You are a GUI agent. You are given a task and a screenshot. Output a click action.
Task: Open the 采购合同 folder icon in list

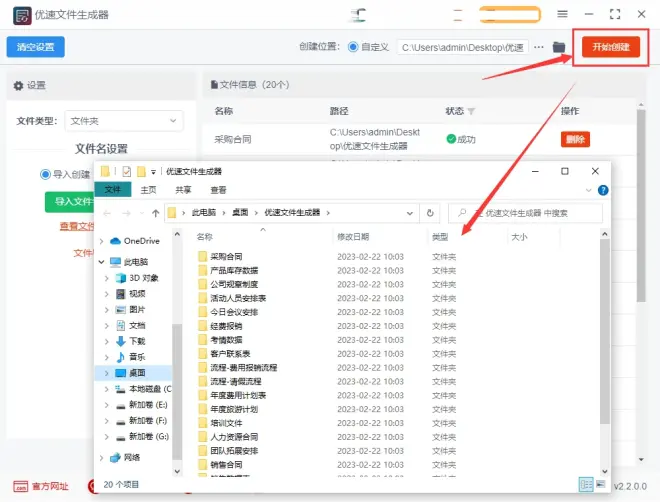coord(202,256)
